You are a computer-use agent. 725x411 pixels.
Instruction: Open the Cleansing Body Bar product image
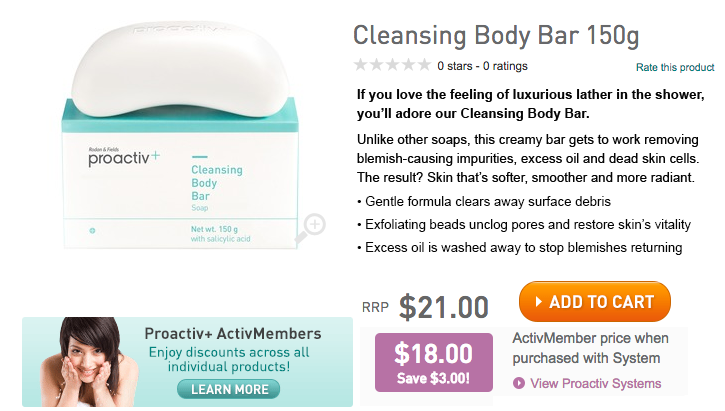click(180, 135)
